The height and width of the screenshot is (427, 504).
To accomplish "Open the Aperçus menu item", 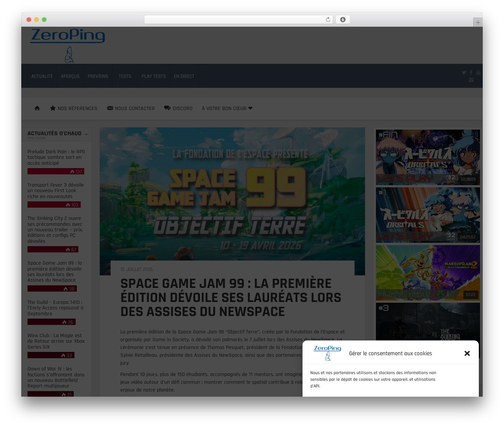I will pos(70,76).
